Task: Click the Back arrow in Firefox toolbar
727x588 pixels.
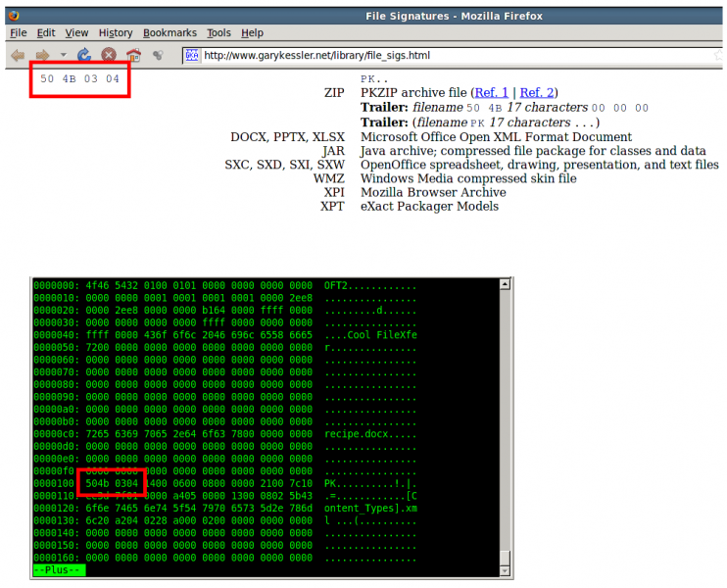Action: click(18, 55)
